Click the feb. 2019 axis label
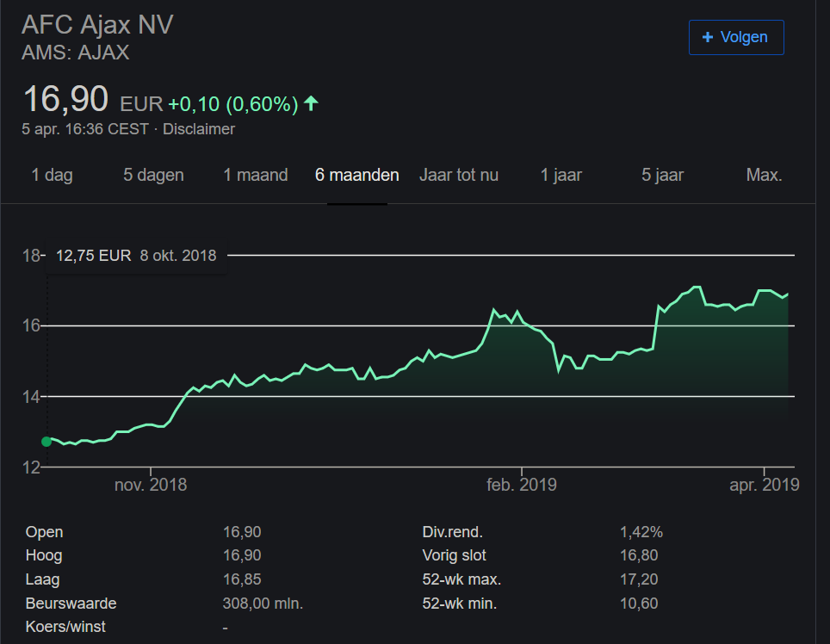The width and height of the screenshot is (830, 644). coord(522,485)
